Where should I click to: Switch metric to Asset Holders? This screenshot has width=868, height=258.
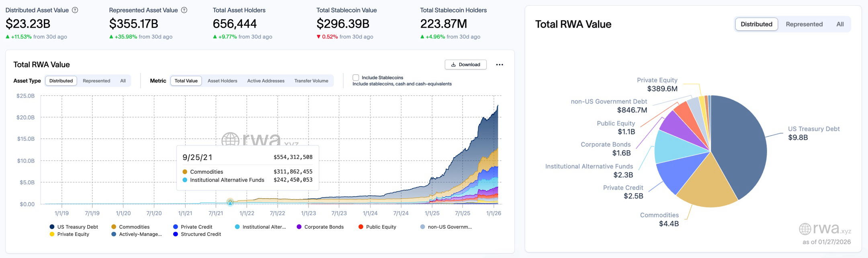pos(222,81)
